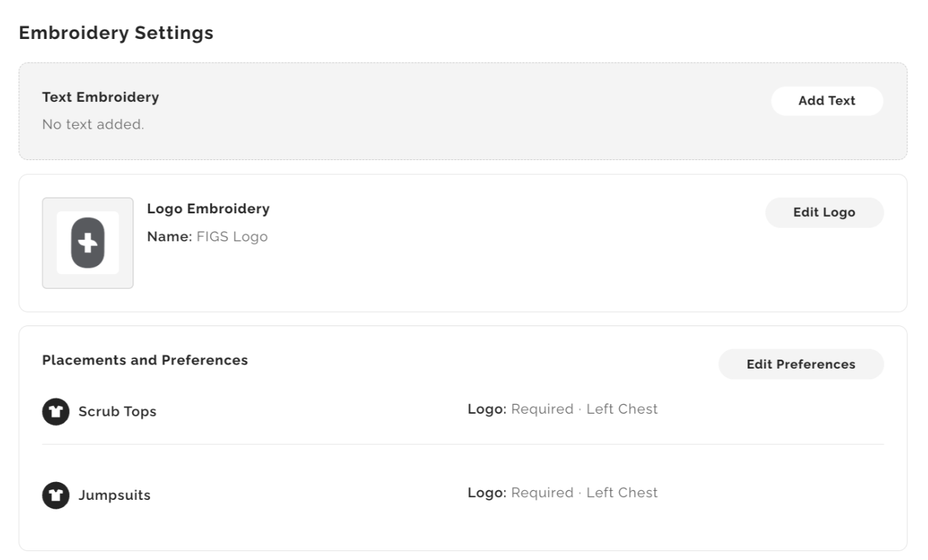Click the Placements and Preferences heading
Viewport: 928px width, 560px height.
click(145, 360)
